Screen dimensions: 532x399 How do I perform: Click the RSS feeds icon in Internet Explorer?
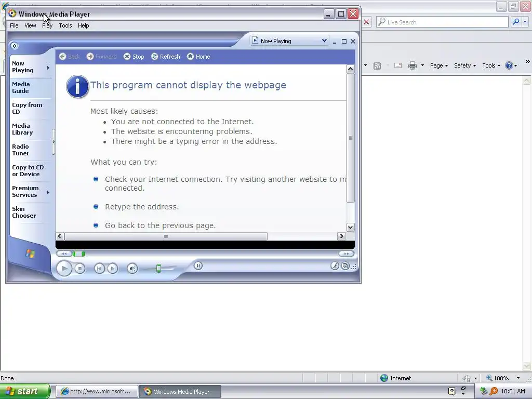pyautogui.click(x=377, y=66)
